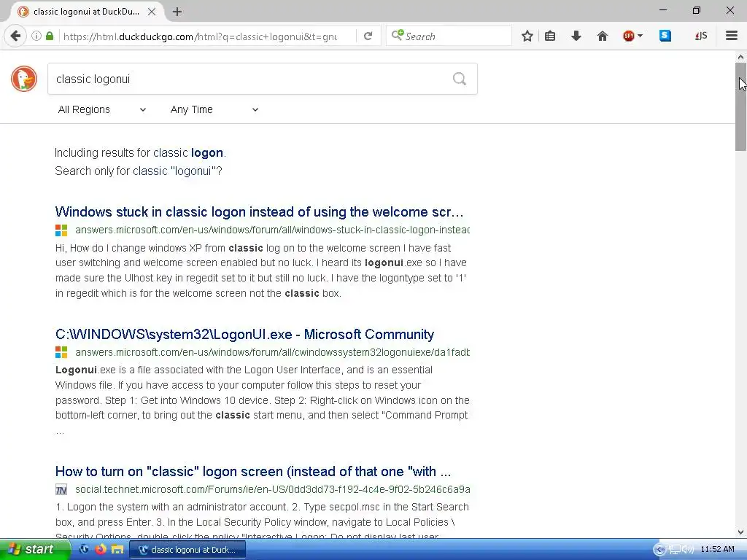Click the network connection tray icon
Viewport: 747px width, 560px height.
coord(675,550)
